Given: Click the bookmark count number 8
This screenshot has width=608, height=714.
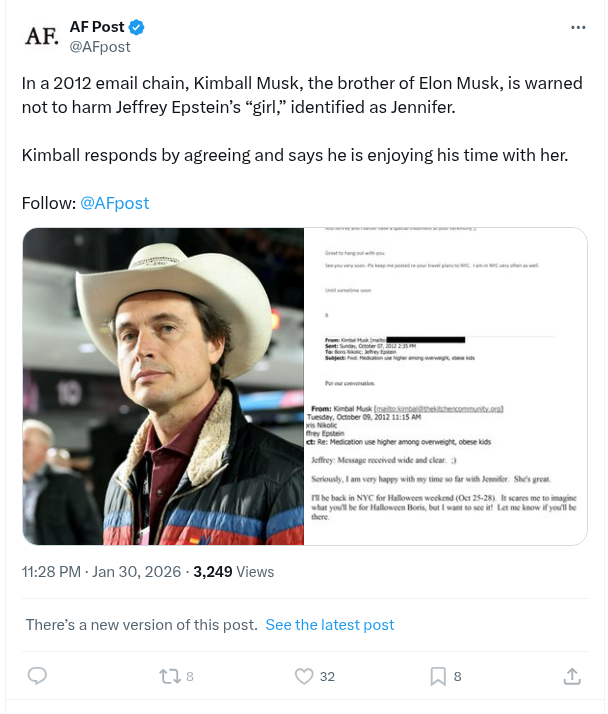Looking at the screenshot, I should click(x=457, y=677).
